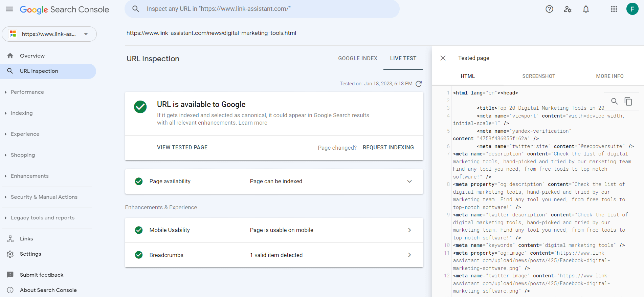Click the Submit feedback icon
This screenshot has width=644, height=297.
[x=10, y=275]
